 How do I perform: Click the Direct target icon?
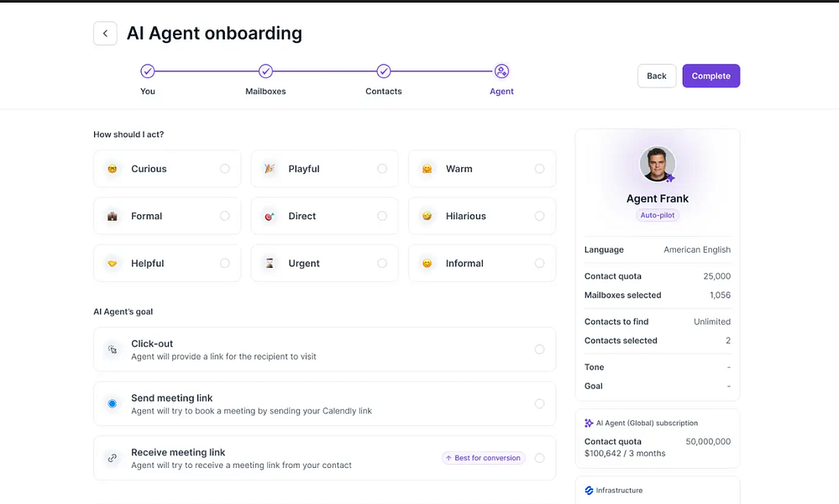[x=270, y=216]
